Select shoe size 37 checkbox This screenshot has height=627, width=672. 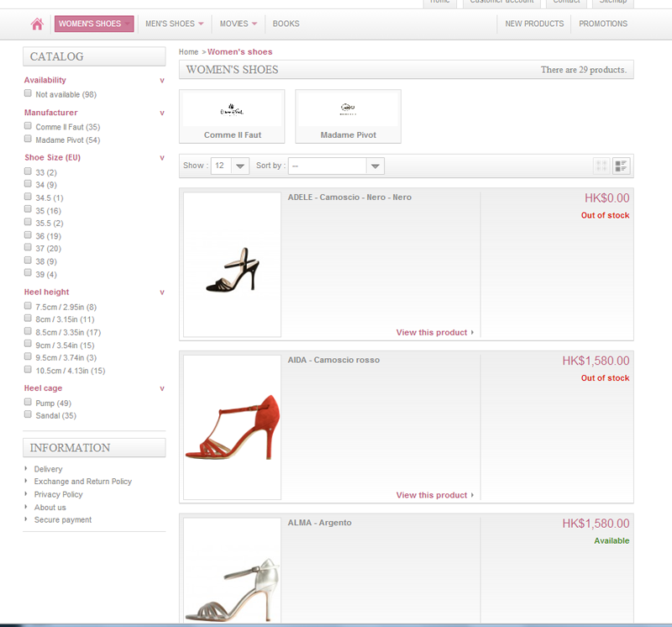tap(28, 247)
